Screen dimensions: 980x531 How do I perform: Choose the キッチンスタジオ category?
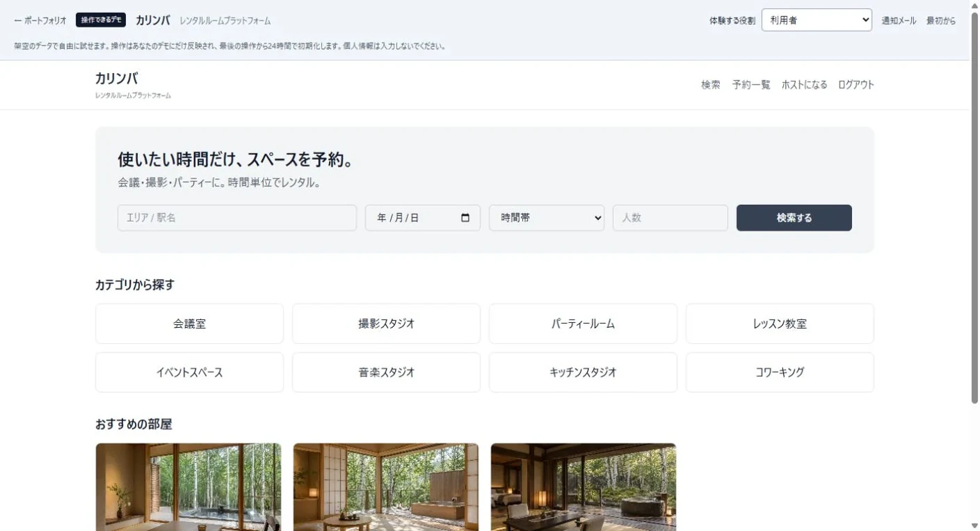tap(583, 372)
